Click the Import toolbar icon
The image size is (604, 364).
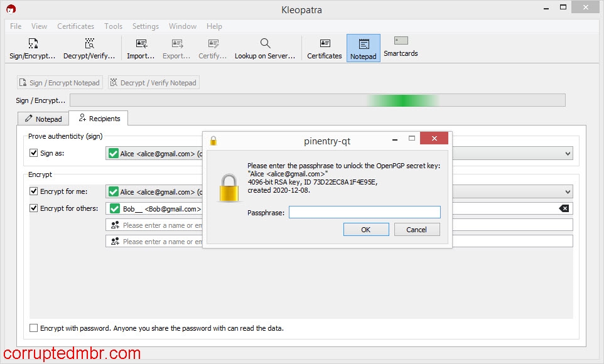(140, 47)
